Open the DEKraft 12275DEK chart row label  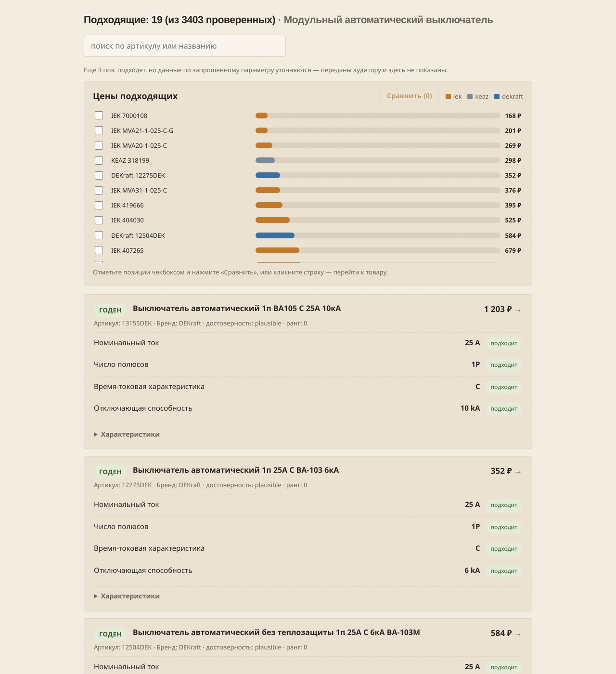[138, 175]
